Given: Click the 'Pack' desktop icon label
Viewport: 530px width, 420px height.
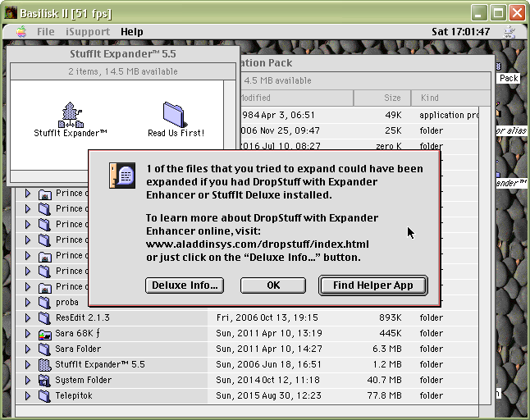Looking at the screenshot, I should (509, 78).
